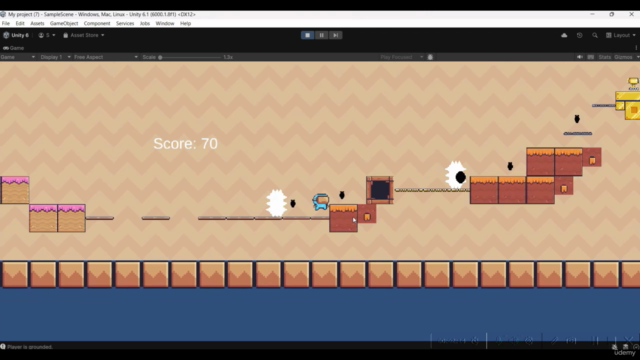This screenshot has height=360, width=640.
Task: Open the Jobs menu
Action: click(145, 23)
